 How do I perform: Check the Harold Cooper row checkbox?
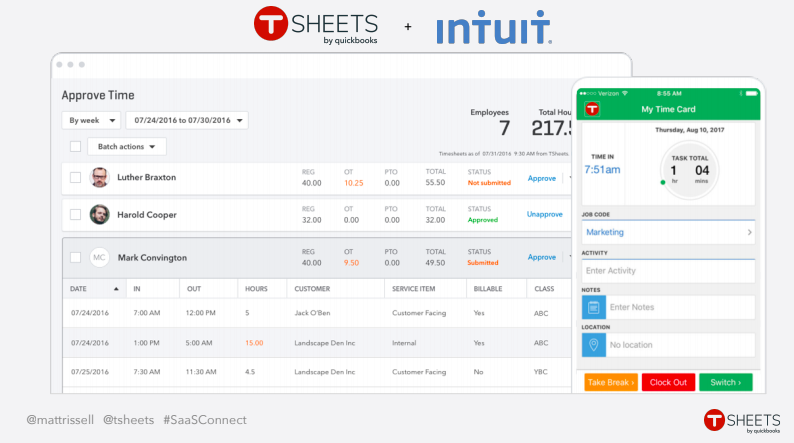[75, 215]
